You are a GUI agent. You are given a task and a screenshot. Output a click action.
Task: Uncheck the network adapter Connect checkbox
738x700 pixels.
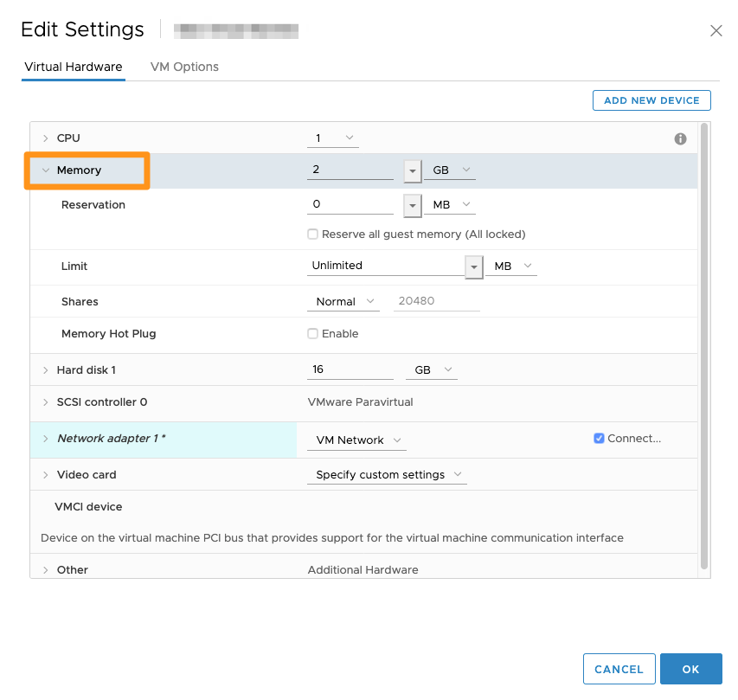pyautogui.click(x=599, y=439)
